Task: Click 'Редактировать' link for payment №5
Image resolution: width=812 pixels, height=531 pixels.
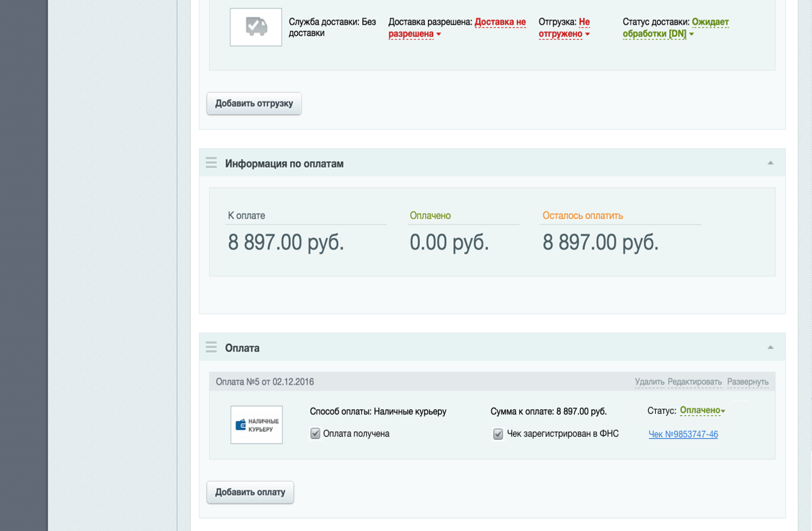Action: [x=694, y=382]
